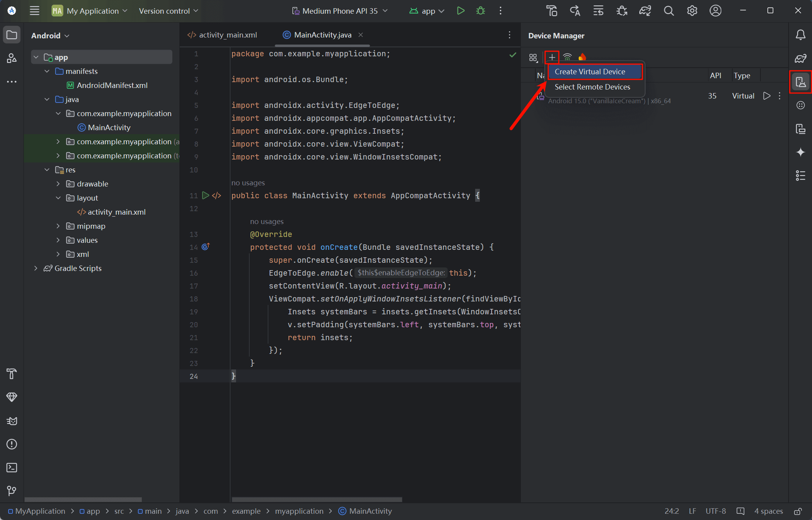Open the Gradle tool window

tap(800, 59)
